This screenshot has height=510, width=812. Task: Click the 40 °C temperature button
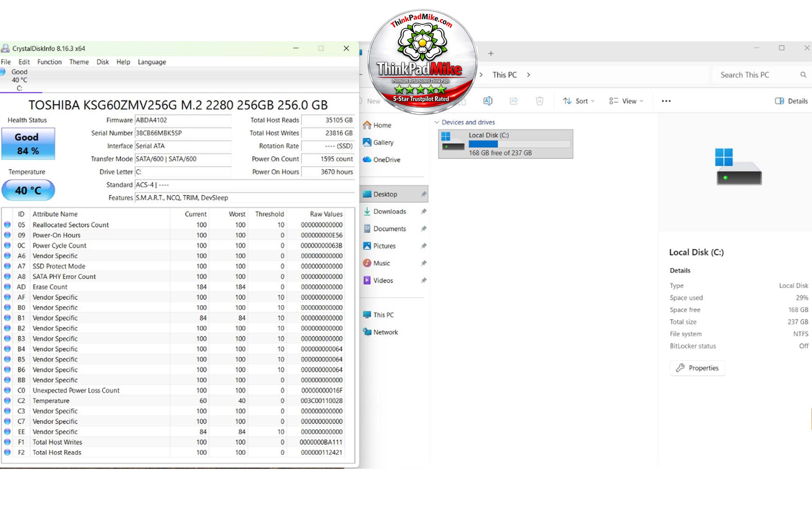28,190
